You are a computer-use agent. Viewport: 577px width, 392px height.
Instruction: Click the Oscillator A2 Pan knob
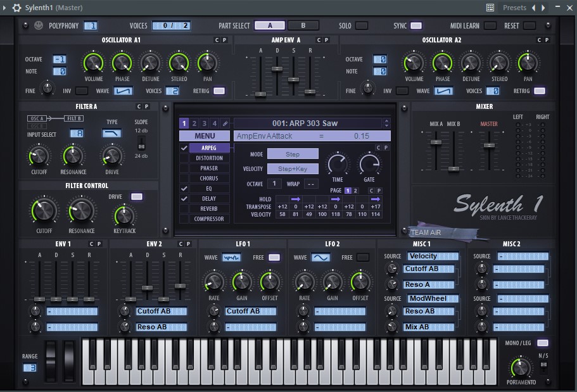pyautogui.click(x=528, y=63)
